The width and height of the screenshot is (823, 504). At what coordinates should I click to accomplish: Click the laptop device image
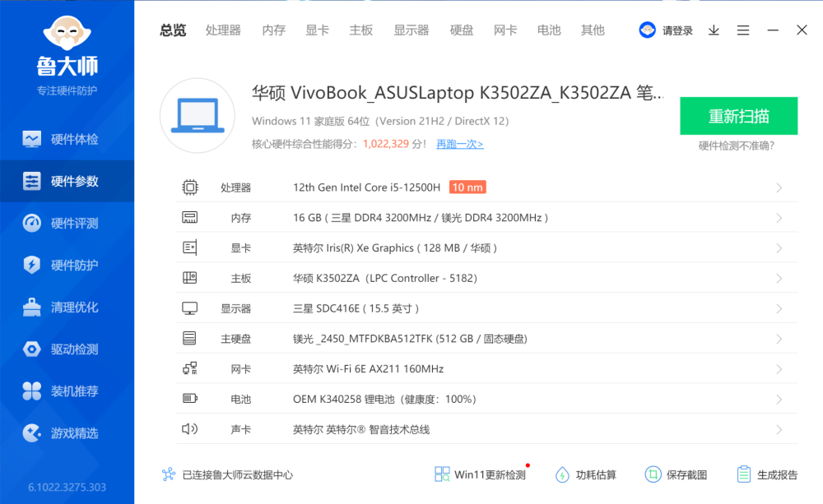point(198,115)
